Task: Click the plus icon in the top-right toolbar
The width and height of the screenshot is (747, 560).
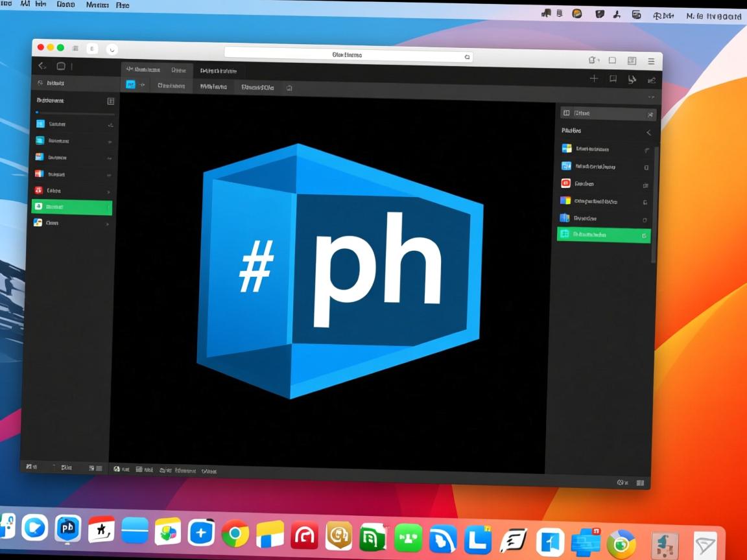Action: 594,78
